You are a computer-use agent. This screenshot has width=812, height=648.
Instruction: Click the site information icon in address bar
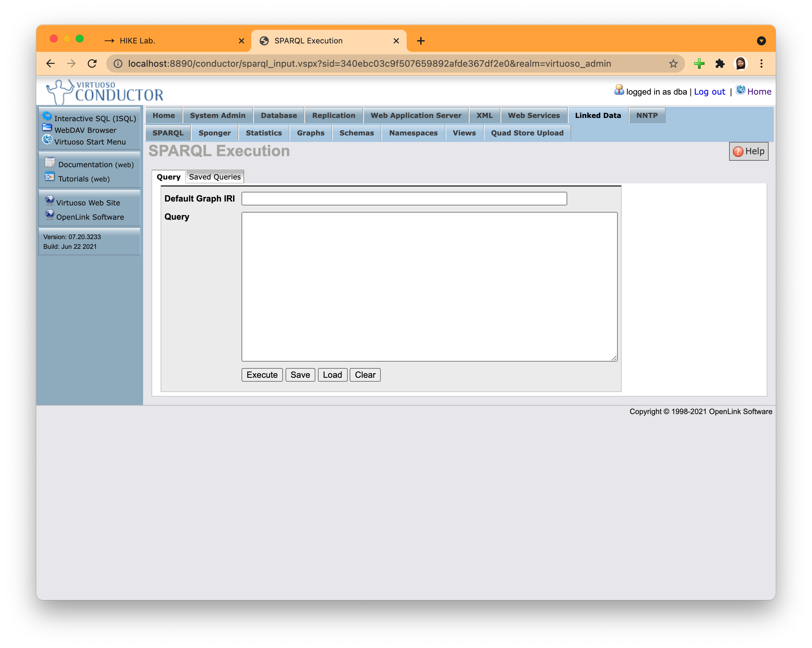(118, 64)
